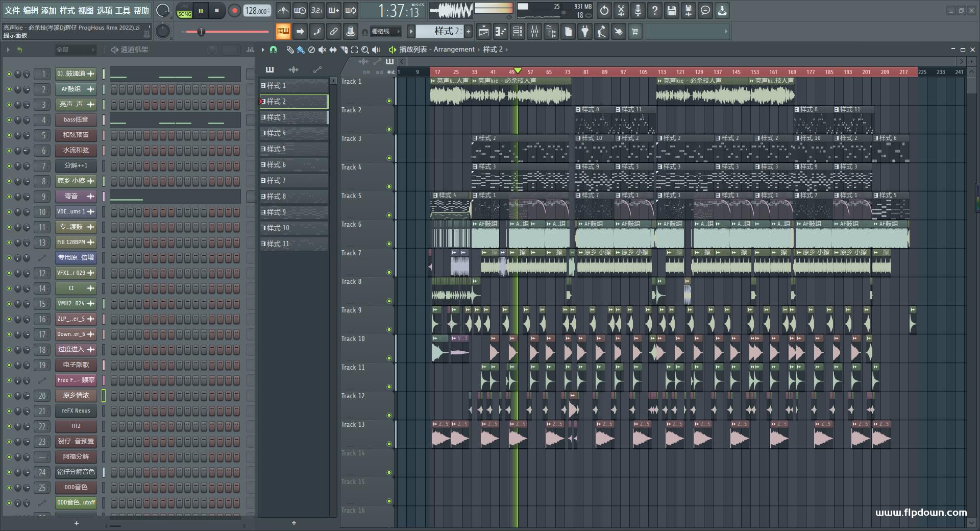Open the 全部 channel filter dropdown
Viewport: 980px width, 531px height.
[75, 50]
